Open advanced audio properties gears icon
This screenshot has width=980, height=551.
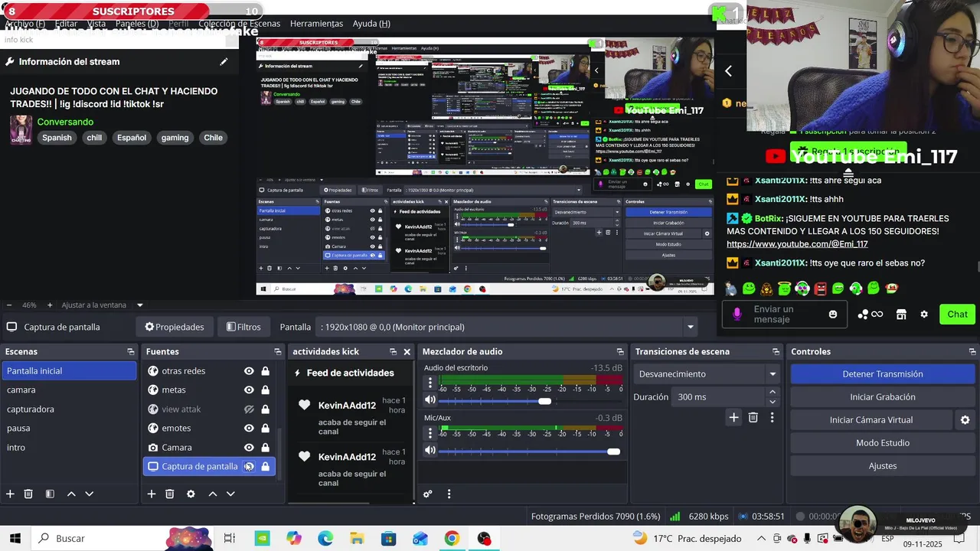tap(428, 494)
